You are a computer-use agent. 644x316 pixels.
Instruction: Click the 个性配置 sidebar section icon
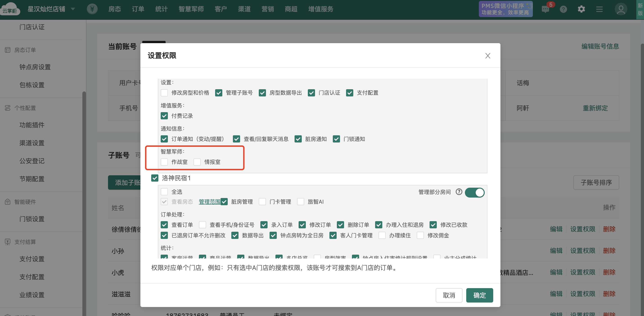(7, 108)
